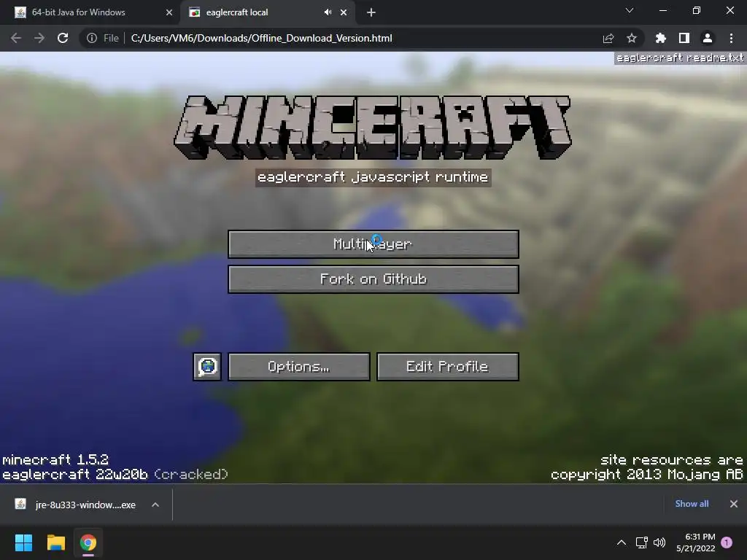
Task: Bookmark this page with the star icon
Action: pos(632,38)
